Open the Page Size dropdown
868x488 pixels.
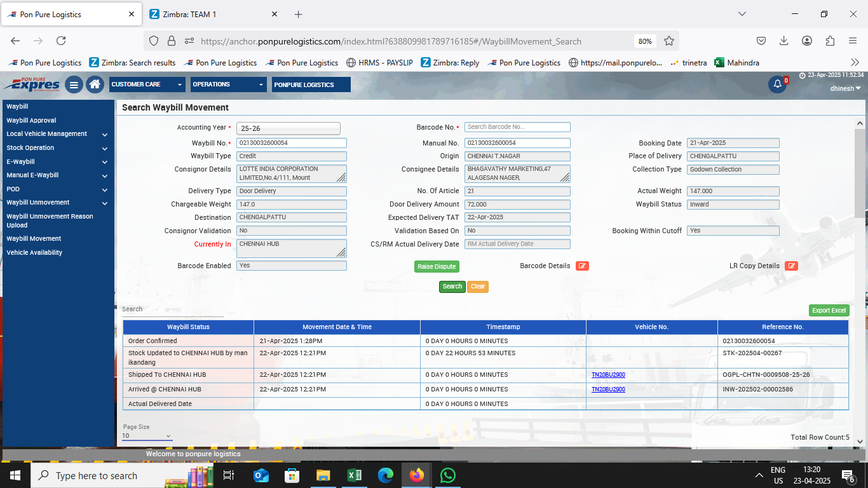(147, 436)
